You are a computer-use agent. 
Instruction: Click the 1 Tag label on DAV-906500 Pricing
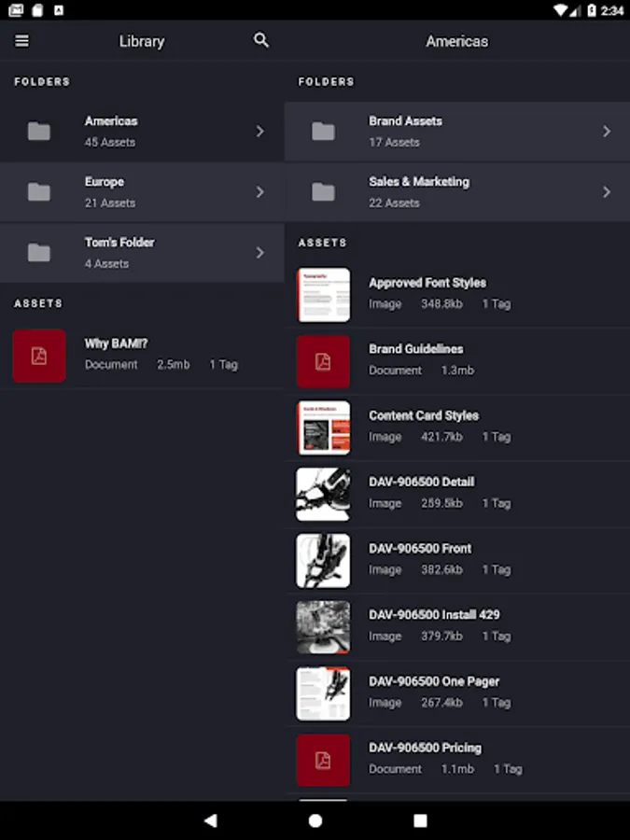click(508, 769)
